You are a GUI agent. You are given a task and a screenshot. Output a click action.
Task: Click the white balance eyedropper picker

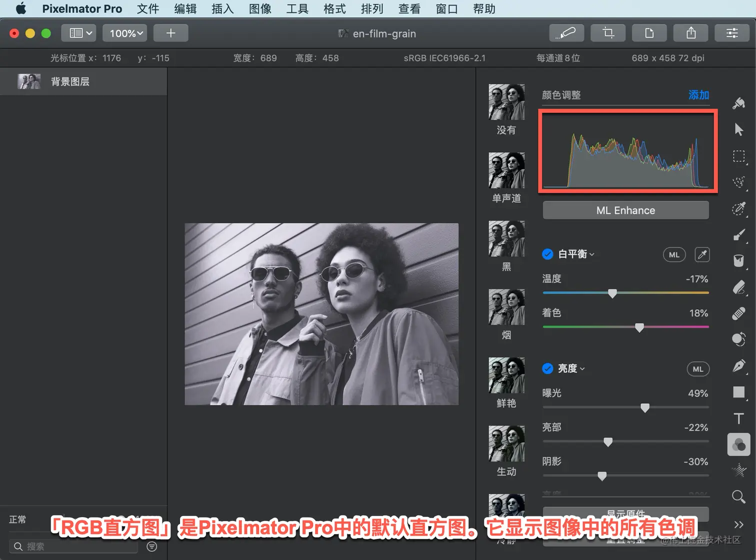[702, 255]
